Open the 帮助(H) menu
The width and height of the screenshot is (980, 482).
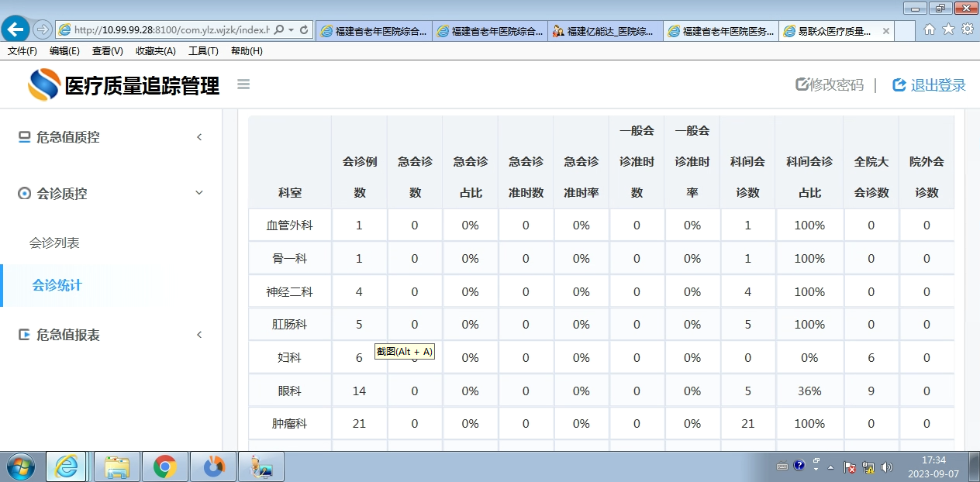tap(247, 51)
